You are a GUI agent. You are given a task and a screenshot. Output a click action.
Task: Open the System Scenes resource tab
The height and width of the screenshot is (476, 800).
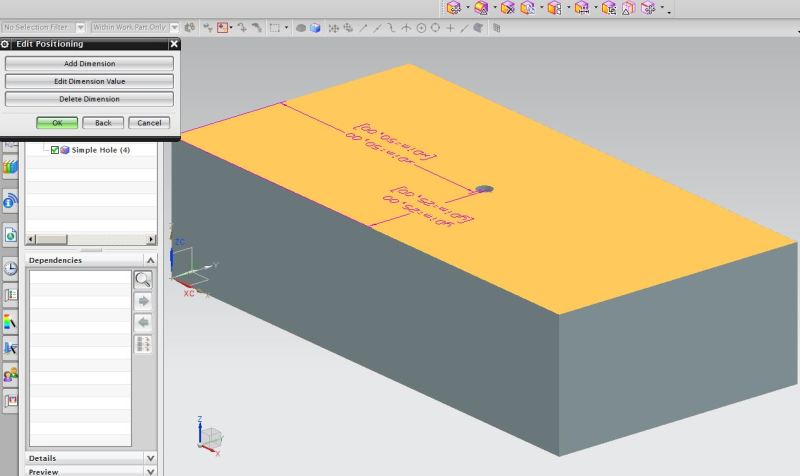pos(10,400)
